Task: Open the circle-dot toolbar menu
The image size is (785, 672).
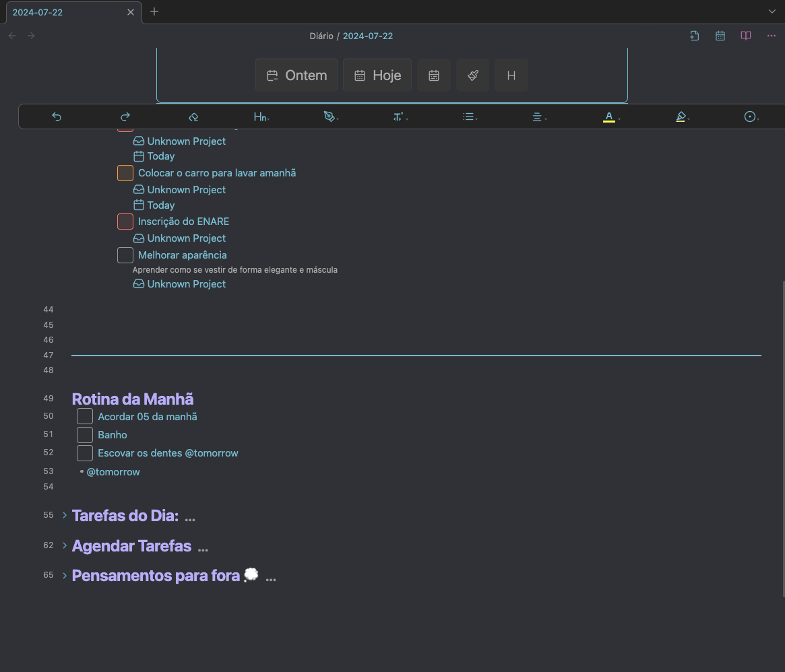Action: tap(751, 116)
